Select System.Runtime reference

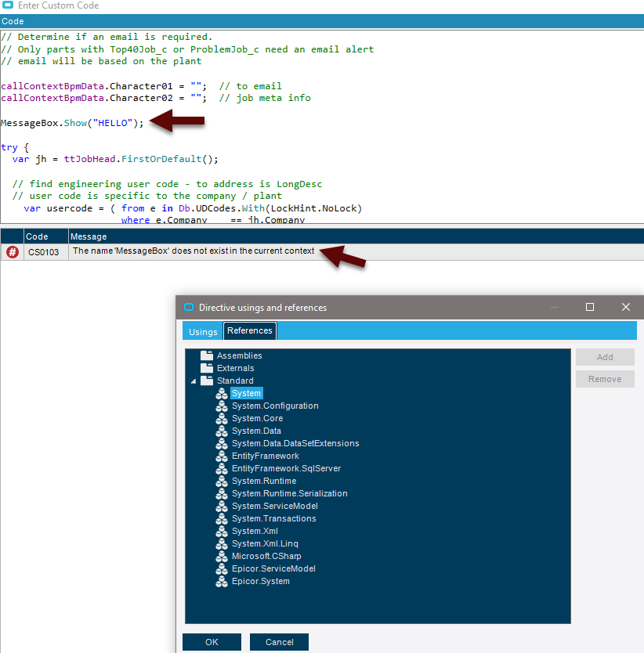264,481
